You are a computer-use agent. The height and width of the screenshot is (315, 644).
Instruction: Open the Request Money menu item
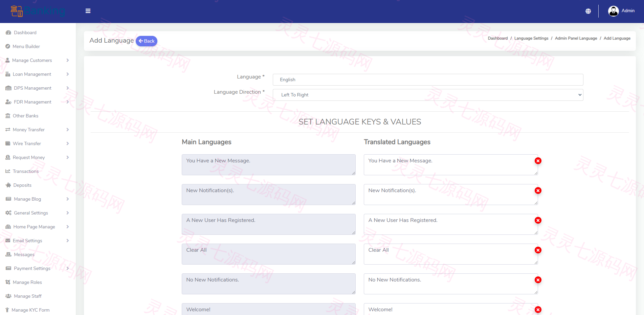(38, 157)
